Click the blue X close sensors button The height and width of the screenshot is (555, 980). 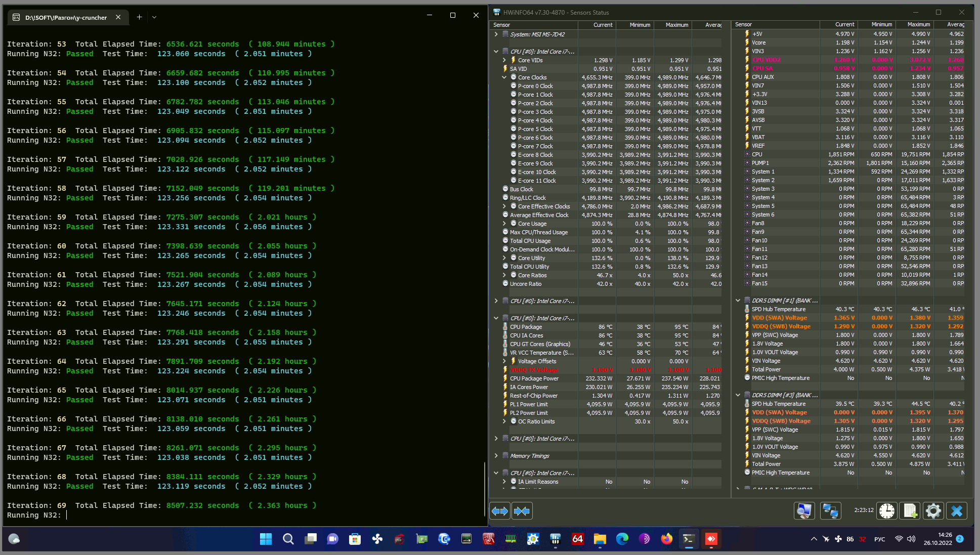pos(957,511)
